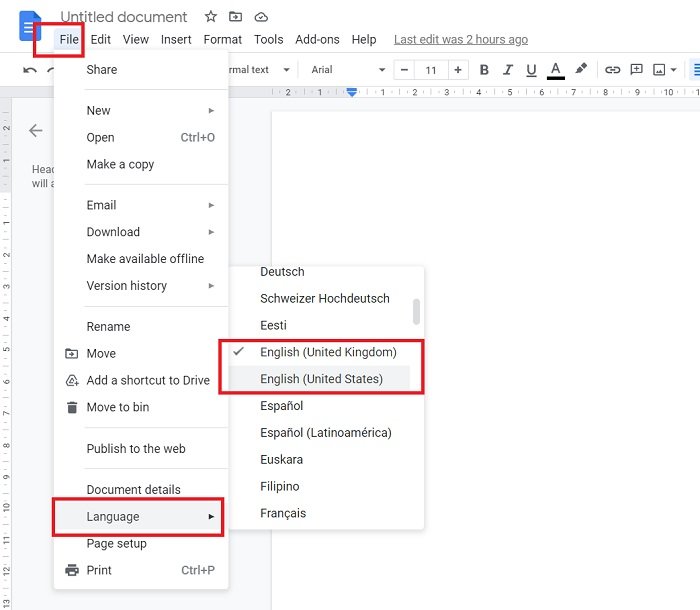Click the language list scrollbar thumb
This screenshot has width=700, height=610.
click(x=417, y=311)
